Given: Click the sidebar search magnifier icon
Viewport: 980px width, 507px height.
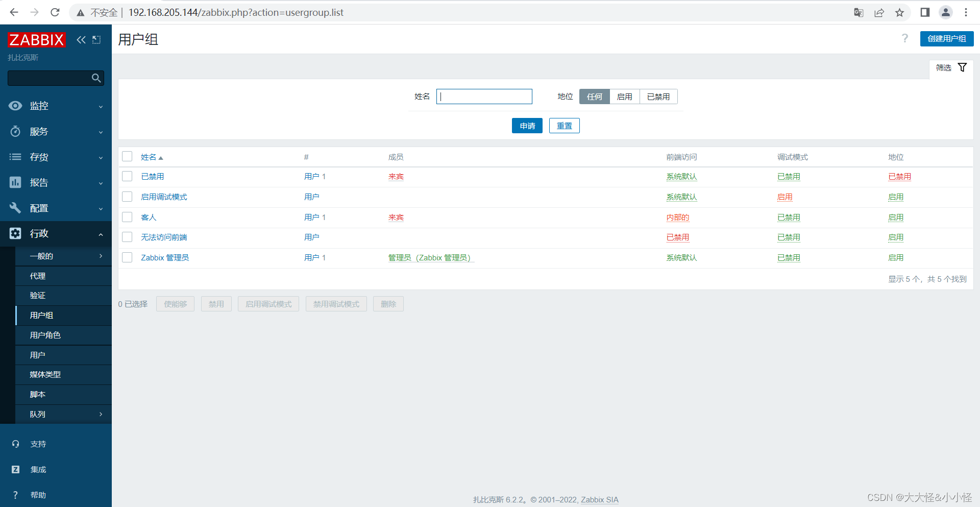Looking at the screenshot, I should (96, 78).
